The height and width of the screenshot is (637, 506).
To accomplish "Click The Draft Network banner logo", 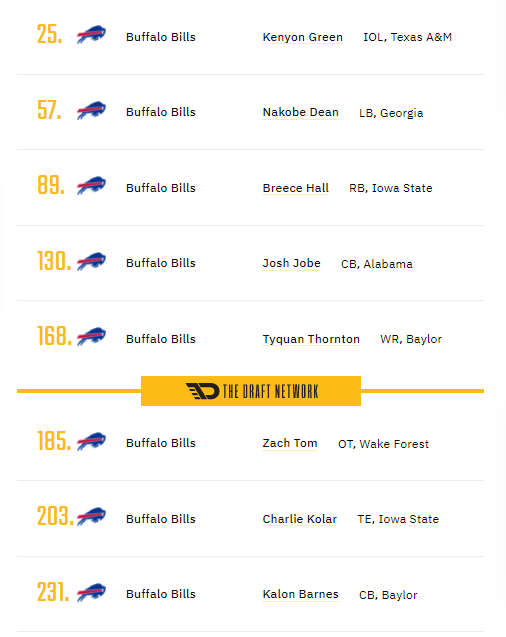I will click(x=251, y=391).
